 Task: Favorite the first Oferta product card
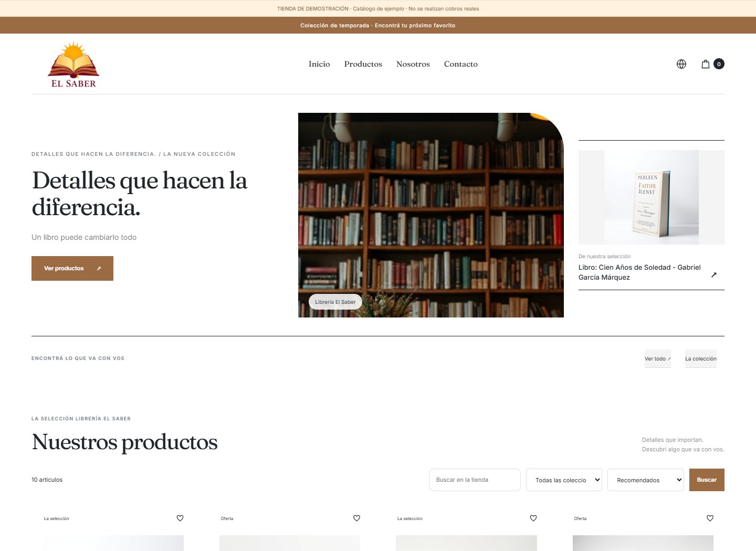(x=357, y=518)
